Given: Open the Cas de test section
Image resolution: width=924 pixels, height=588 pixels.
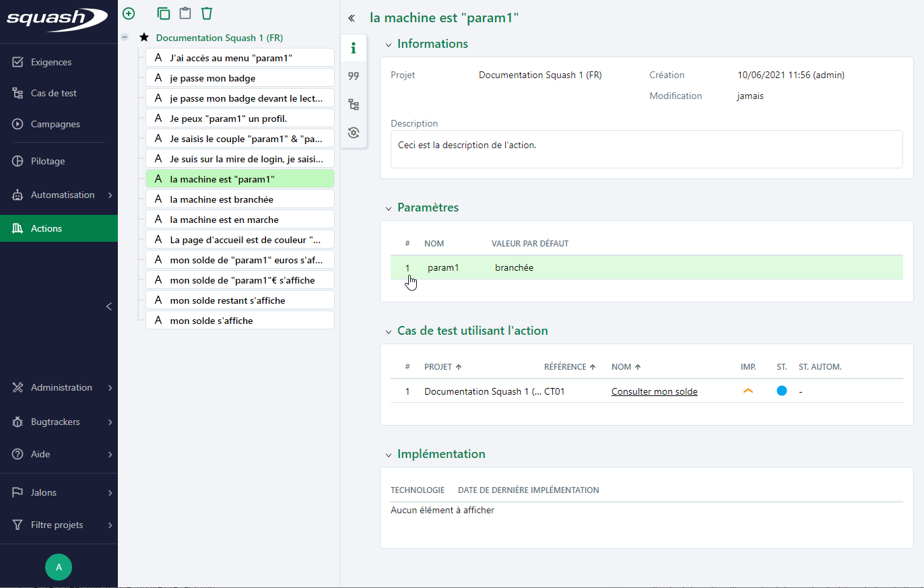Looking at the screenshot, I should point(53,92).
